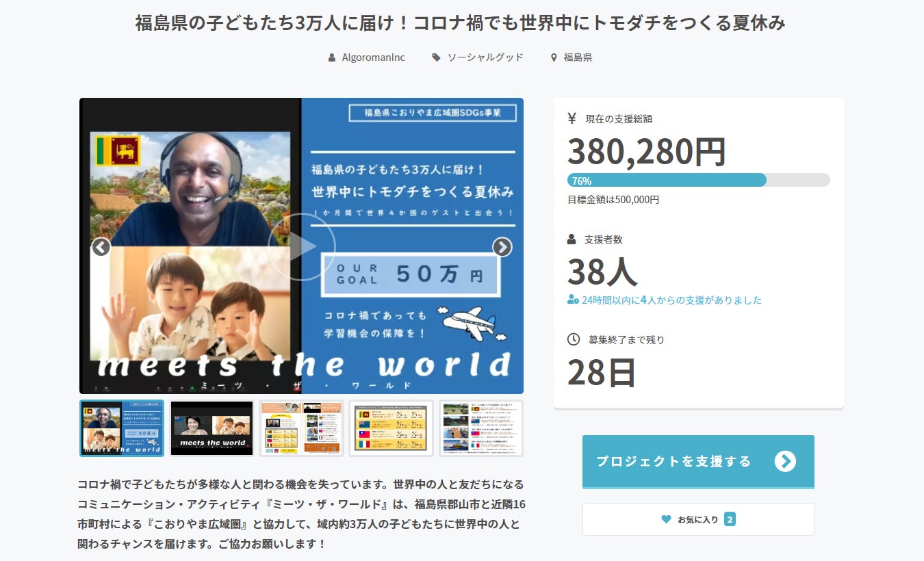Open the AlgoromanInc profile link

coord(373,57)
